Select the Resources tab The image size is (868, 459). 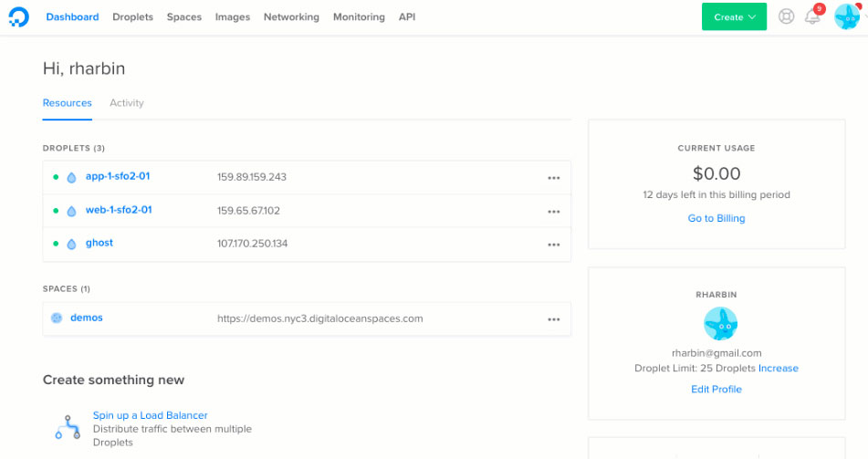pyautogui.click(x=67, y=103)
